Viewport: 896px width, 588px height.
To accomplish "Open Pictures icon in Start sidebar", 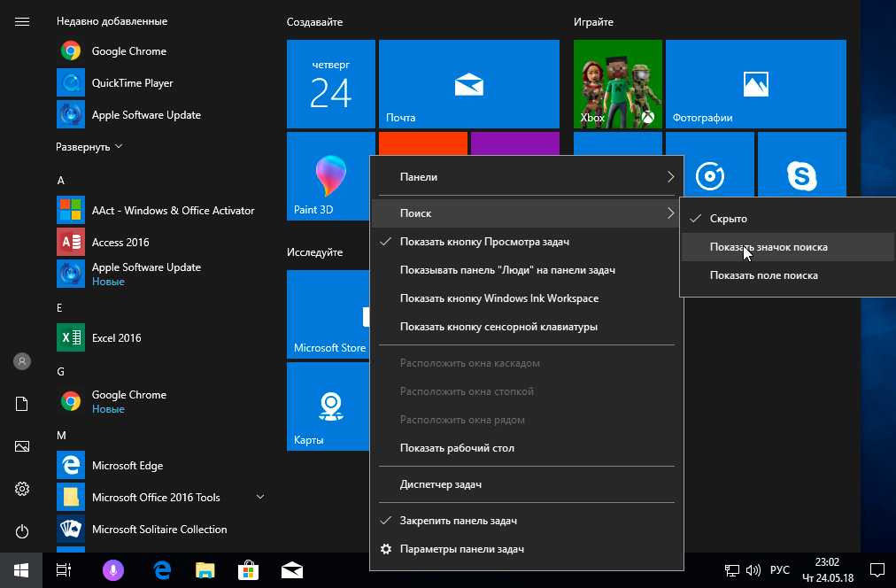I will [22, 446].
